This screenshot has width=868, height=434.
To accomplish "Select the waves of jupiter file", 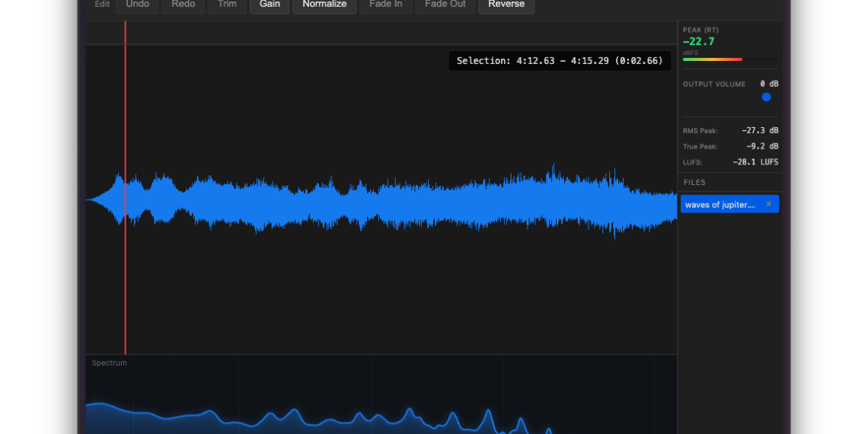I will tap(720, 204).
